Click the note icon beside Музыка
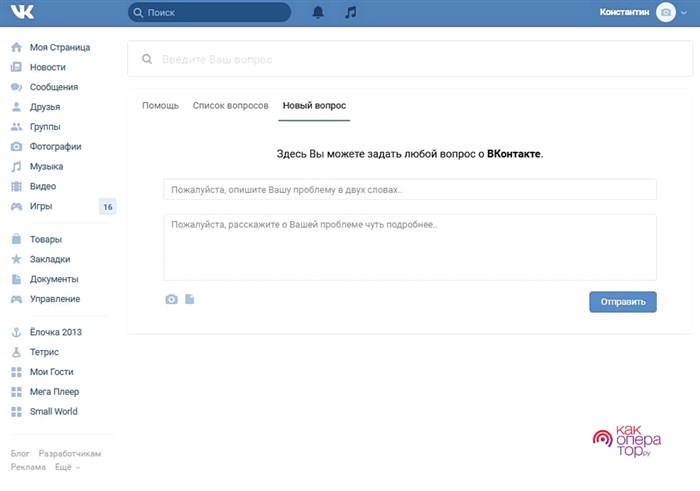 pos(17,166)
